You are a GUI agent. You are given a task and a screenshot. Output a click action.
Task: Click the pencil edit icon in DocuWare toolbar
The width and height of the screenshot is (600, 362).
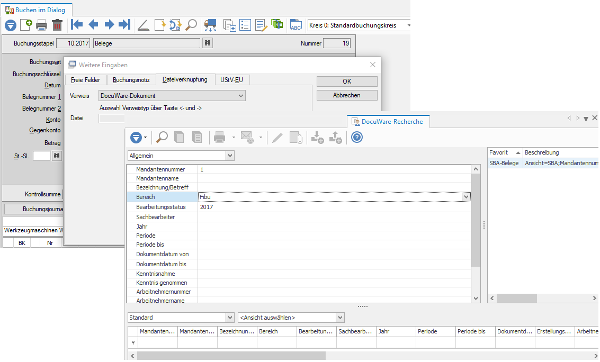(277, 137)
